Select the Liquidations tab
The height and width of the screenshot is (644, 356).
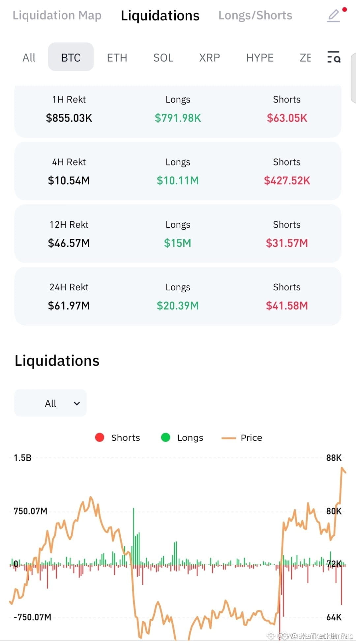160,15
